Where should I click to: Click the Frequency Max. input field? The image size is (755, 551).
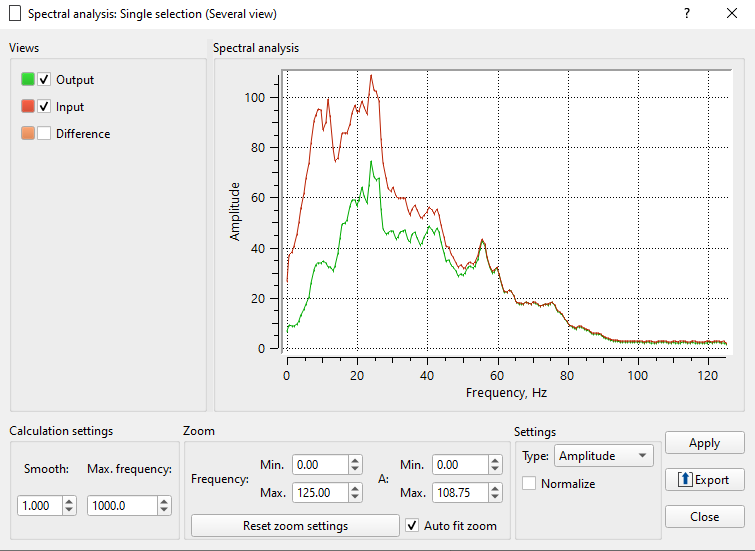(x=319, y=493)
